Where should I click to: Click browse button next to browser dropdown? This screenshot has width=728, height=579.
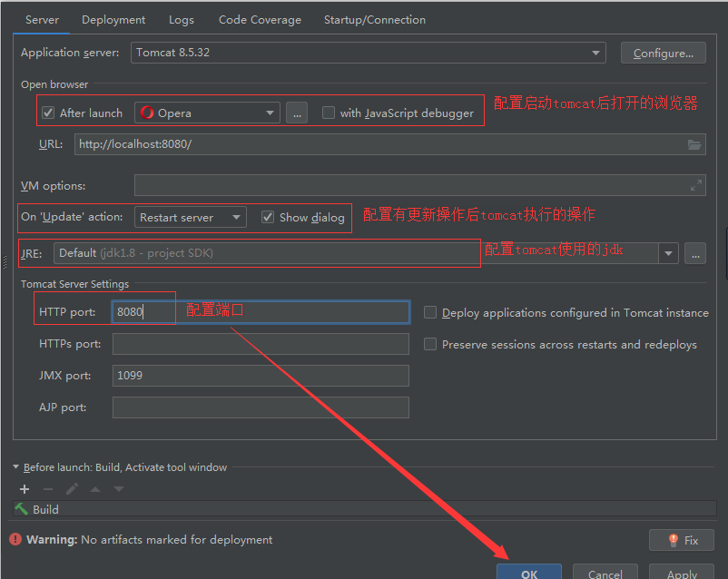(297, 113)
